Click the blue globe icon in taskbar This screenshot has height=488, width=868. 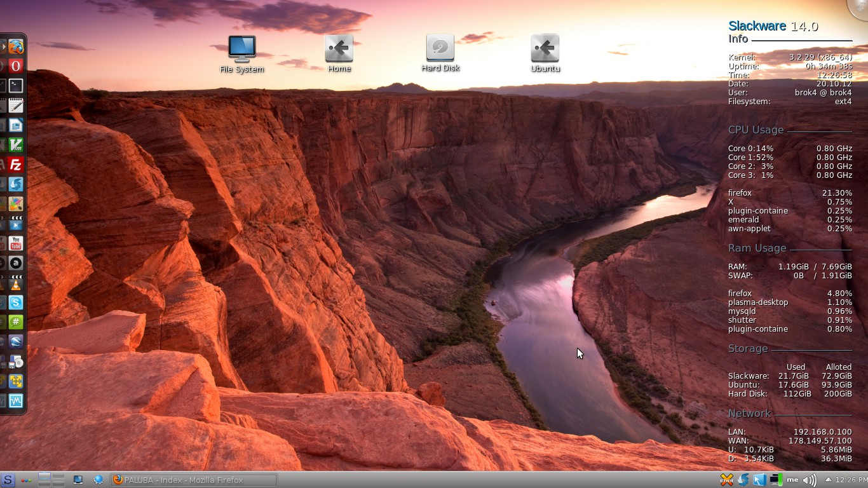[x=98, y=480]
